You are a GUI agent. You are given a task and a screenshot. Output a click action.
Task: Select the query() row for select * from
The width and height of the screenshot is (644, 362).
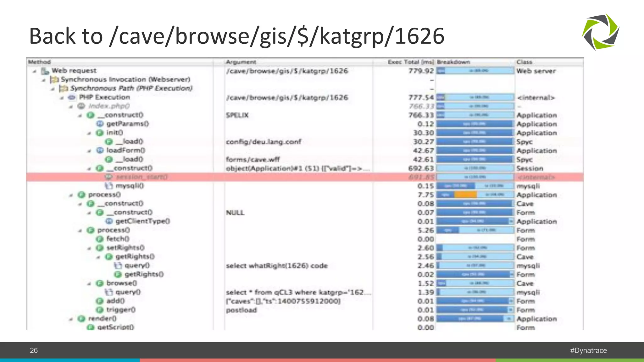(x=128, y=292)
